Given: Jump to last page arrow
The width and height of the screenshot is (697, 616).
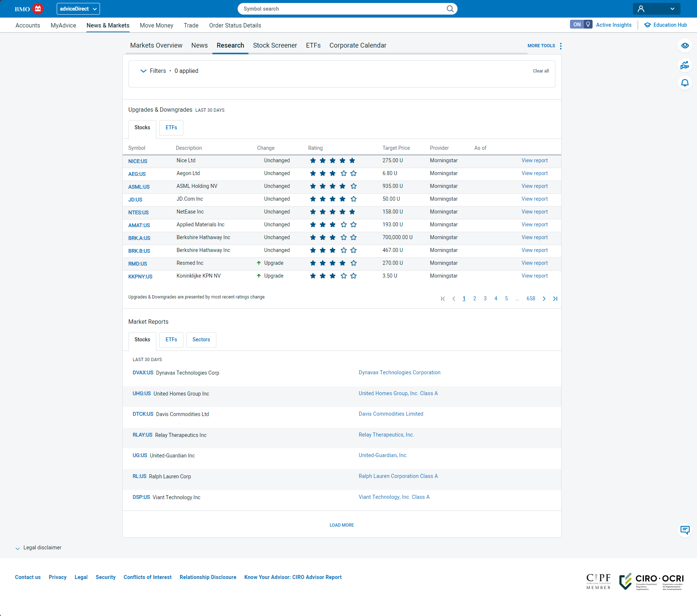Looking at the screenshot, I should tap(555, 299).
